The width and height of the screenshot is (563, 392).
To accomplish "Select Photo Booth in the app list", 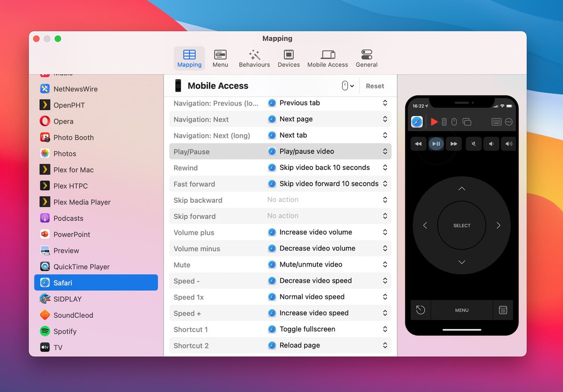I will 96,137.
